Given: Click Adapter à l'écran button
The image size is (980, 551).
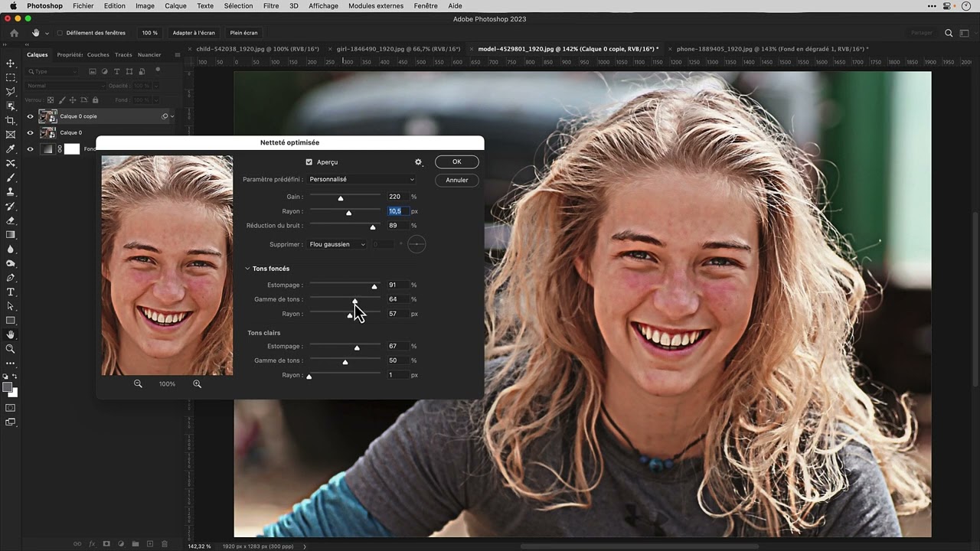Looking at the screenshot, I should pos(194,33).
